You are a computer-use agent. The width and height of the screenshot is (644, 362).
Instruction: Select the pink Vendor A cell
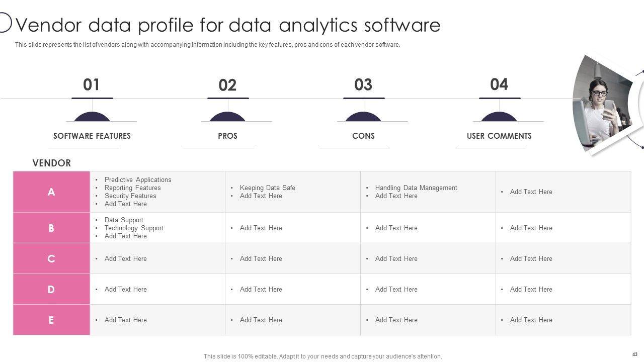pyautogui.click(x=51, y=192)
